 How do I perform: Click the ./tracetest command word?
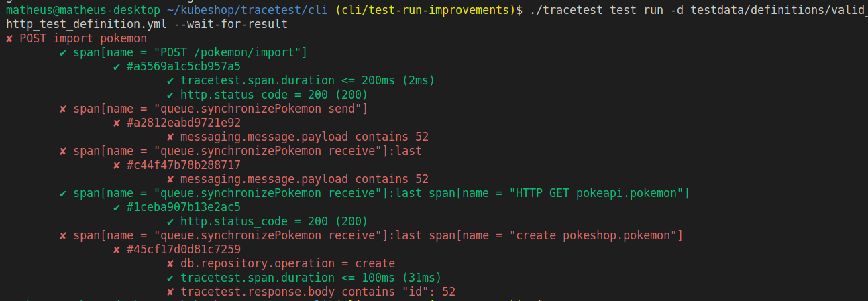tap(566, 10)
